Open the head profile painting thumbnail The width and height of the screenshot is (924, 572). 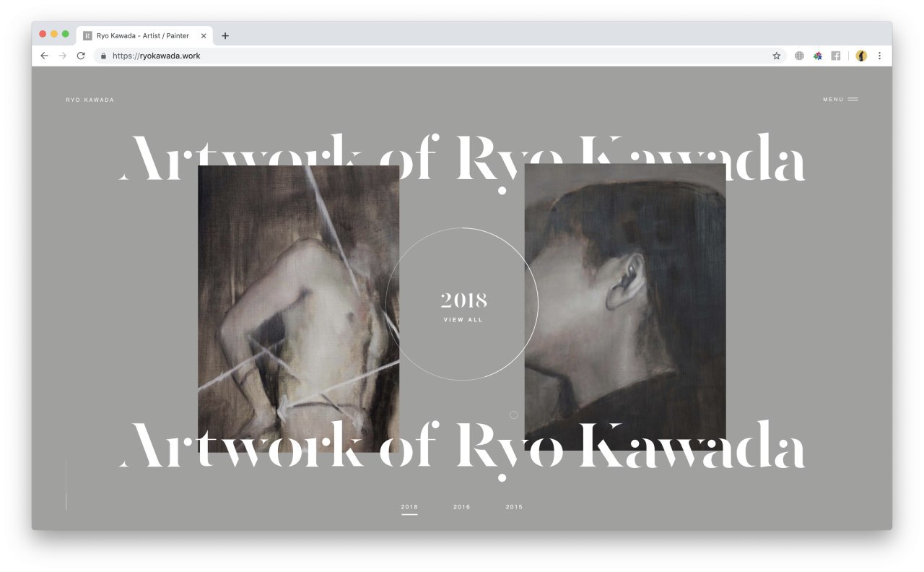pos(625,307)
